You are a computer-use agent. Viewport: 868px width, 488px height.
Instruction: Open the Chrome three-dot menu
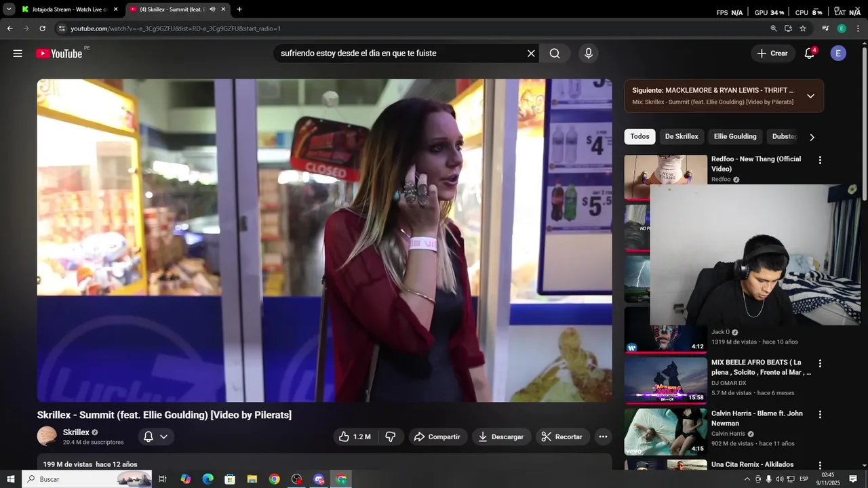[x=858, y=28]
